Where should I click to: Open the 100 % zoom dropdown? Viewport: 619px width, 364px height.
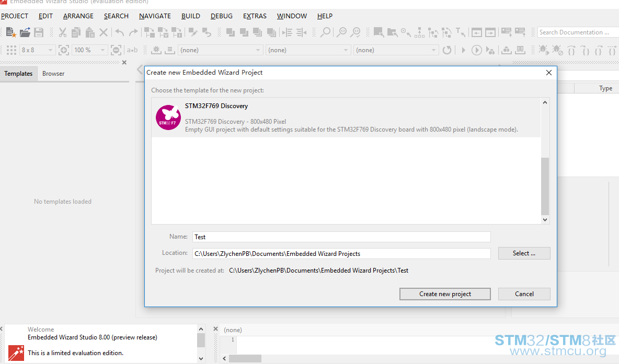(89, 50)
